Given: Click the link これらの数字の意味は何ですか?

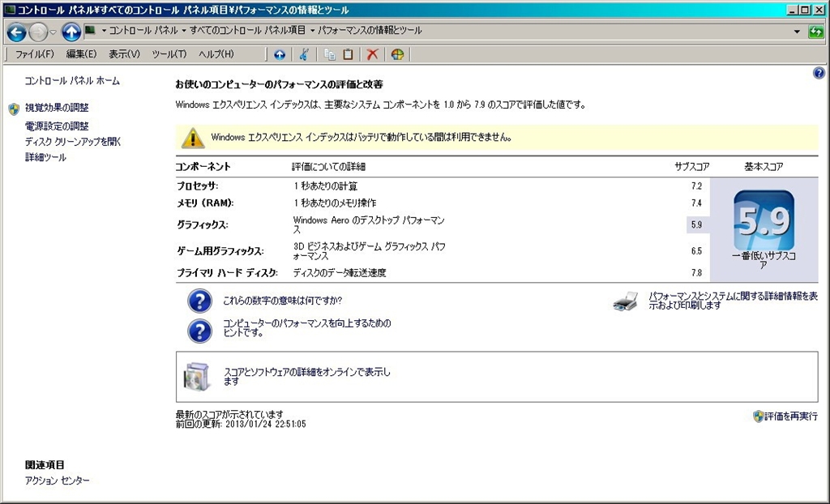Looking at the screenshot, I should (283, 301).
